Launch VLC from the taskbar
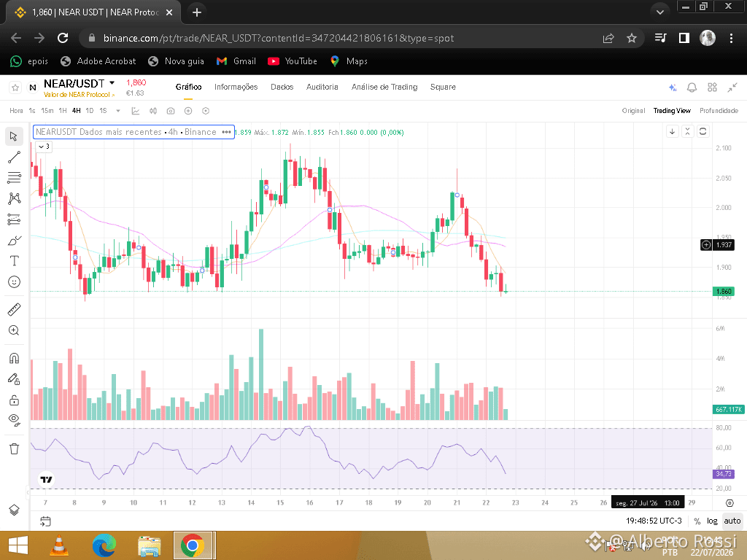 (x=59, y=545)
